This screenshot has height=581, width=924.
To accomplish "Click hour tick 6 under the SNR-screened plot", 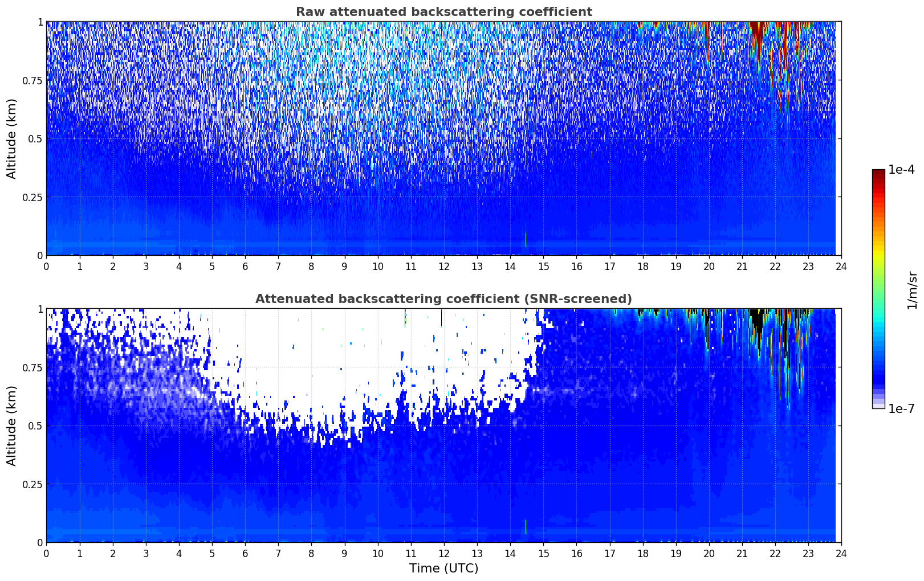I will [x=245, y=553].
